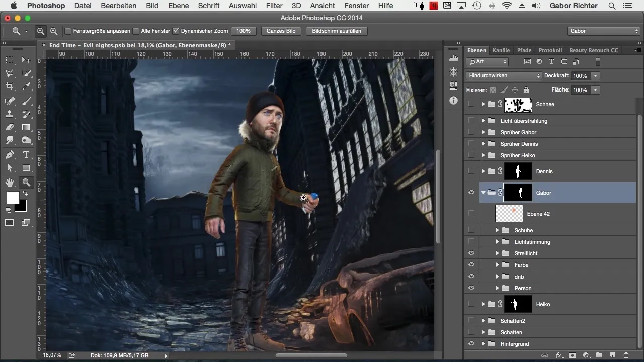Add a layer style with fx icon
This screenshot has height=362, width=644.
point(558,355)
